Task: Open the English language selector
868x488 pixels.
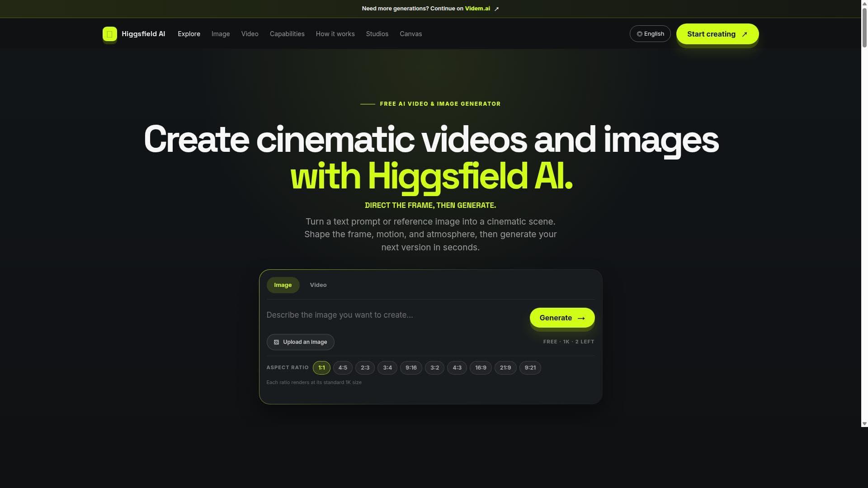Action: click(x=650, y=34)
